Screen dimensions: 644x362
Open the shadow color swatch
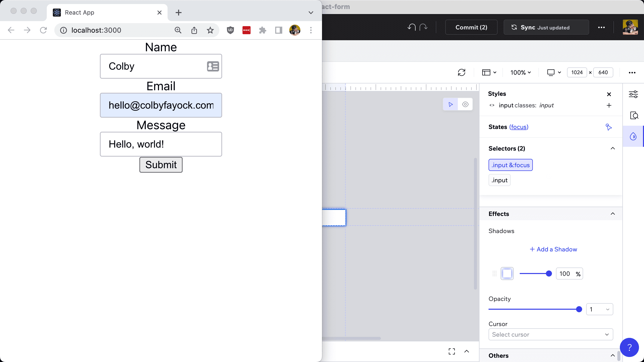tap(507, 274)
